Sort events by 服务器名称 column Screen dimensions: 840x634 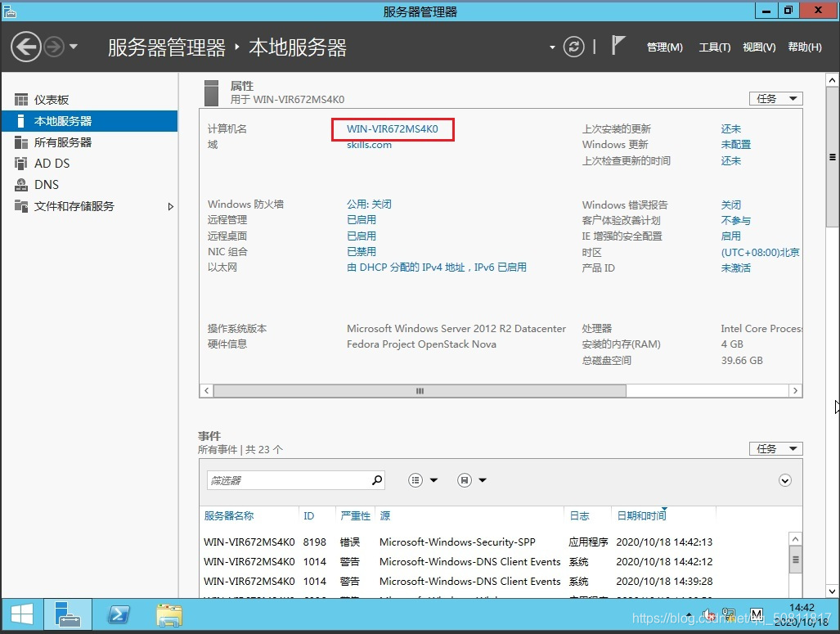click(229, 515)
